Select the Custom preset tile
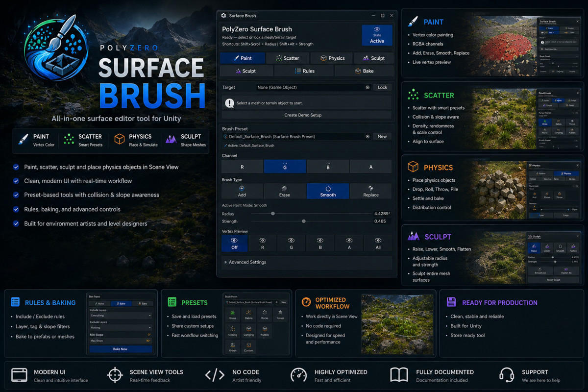The height and width of the screenshot is (392, 588). (249, 347)
